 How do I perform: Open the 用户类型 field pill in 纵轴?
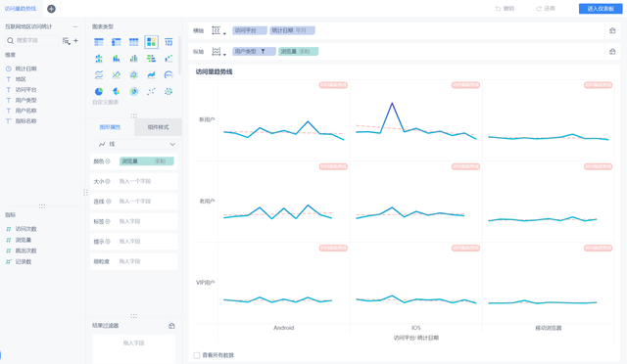point(254,51)
